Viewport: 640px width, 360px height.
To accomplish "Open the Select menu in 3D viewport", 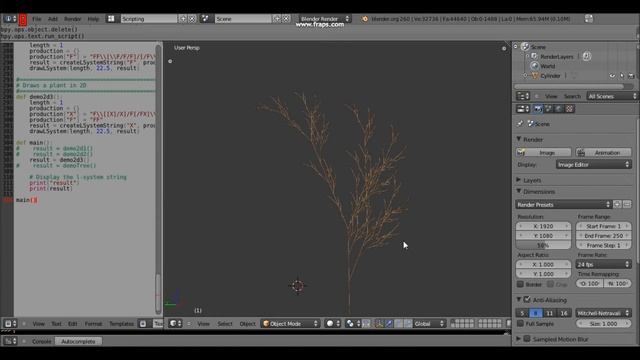I will pyautogui.click(x=224, y=324).
